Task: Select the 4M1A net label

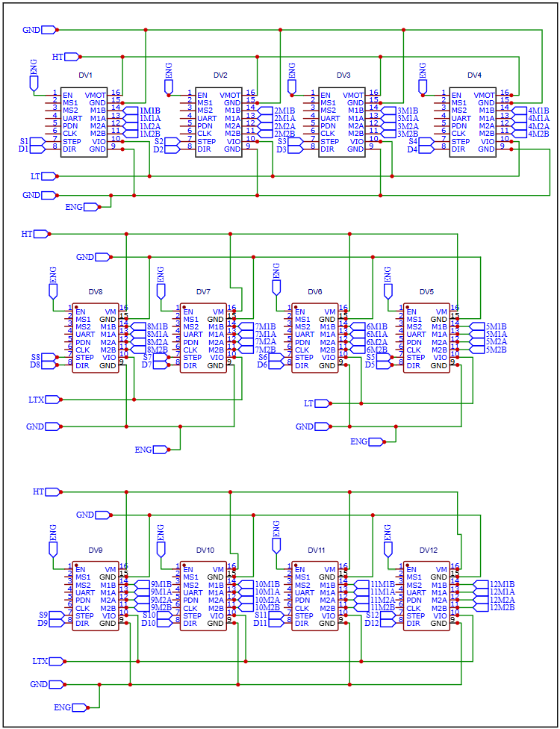Action: (x=538, y=119)
